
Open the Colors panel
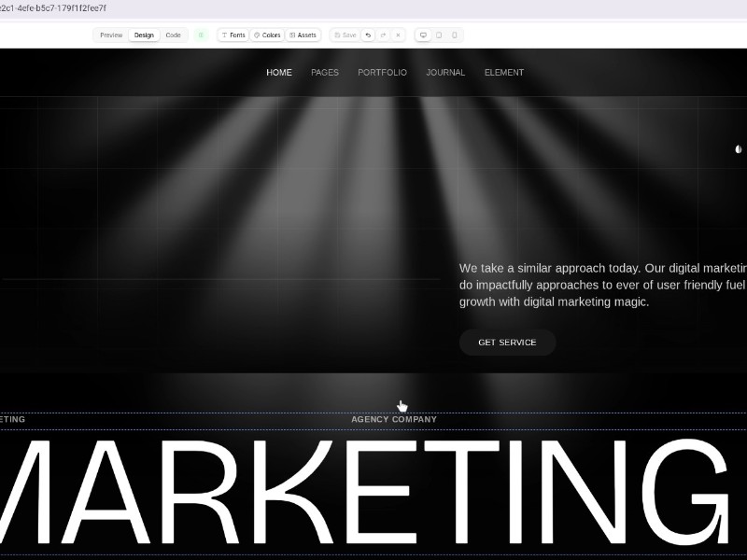(x=269, y=35)
